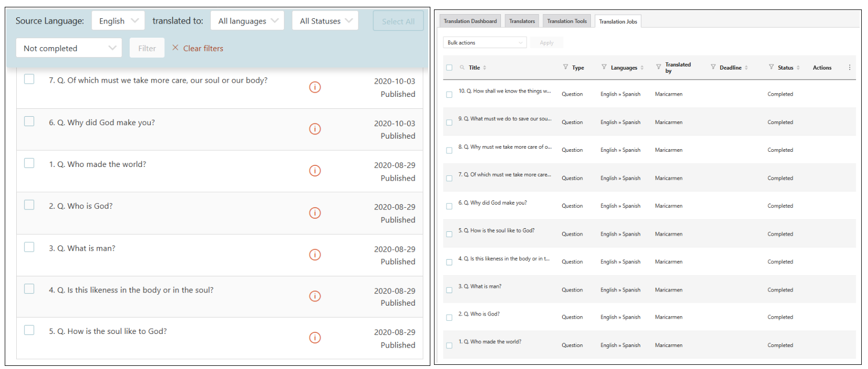This screenshot has height=369, width=868.
Task: Click the Clear filters link
Action: point(198,48)
